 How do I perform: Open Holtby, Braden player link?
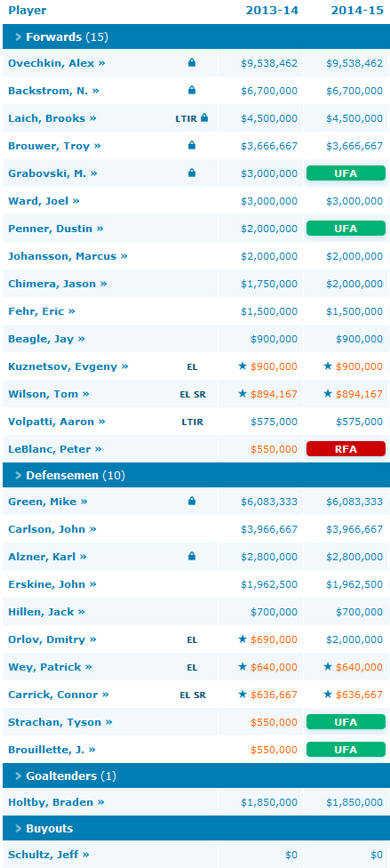tap(57, 802)
